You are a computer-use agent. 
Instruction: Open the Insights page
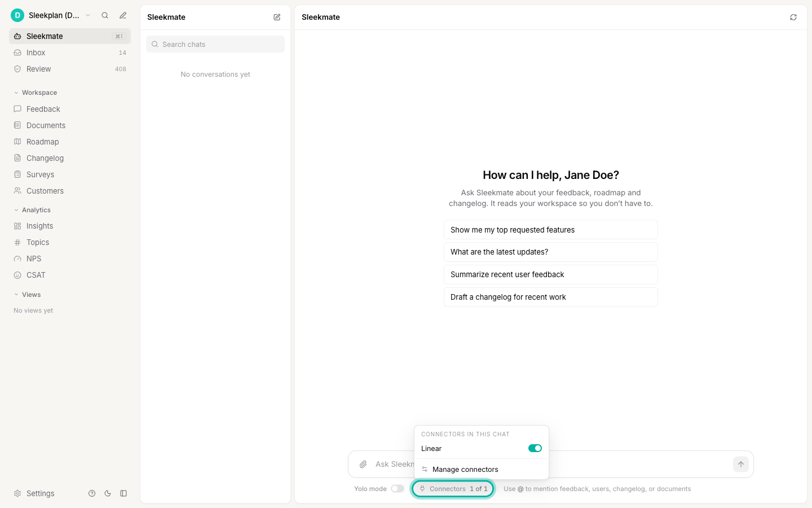[70, 226]
